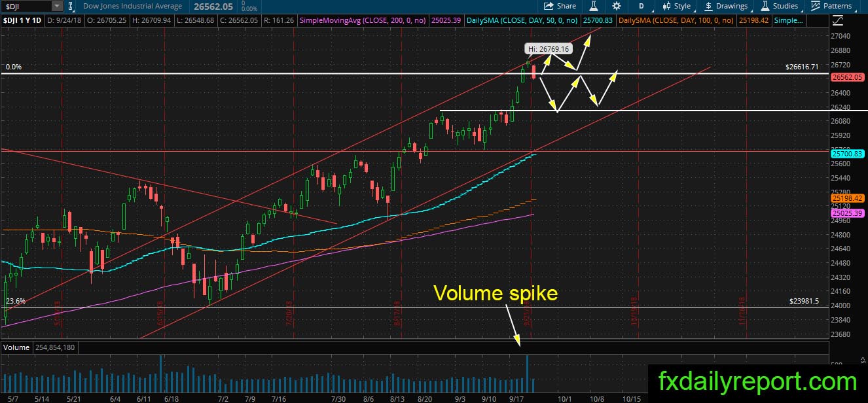Open the Style menu
Viewport: 868px width, 403px height.
point(677,6)
